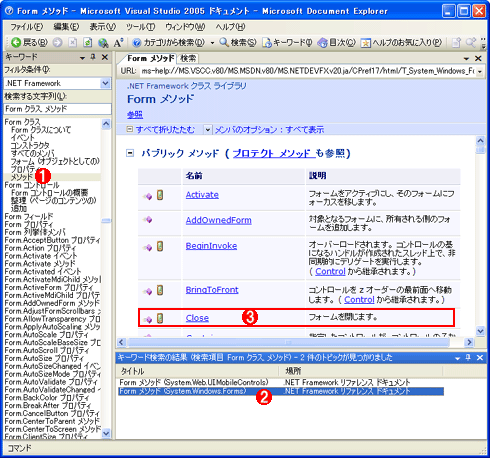Open the URL address dropdown arrow

pos(480,71)
